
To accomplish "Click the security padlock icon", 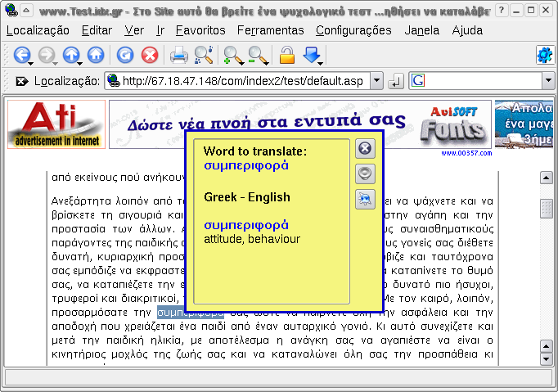I will pos(286,56).
